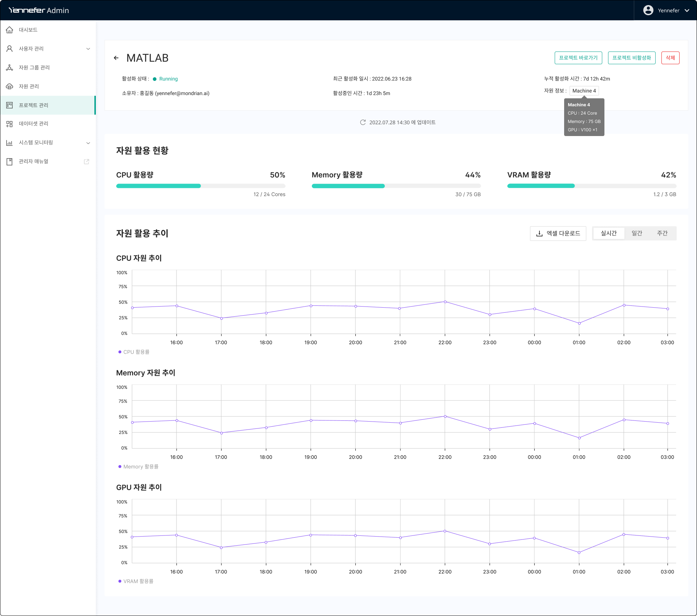Image resolution: width=697 pixels, height=616 pixels.
Task: Click the external link icon for admin manual
Action: 86,161
